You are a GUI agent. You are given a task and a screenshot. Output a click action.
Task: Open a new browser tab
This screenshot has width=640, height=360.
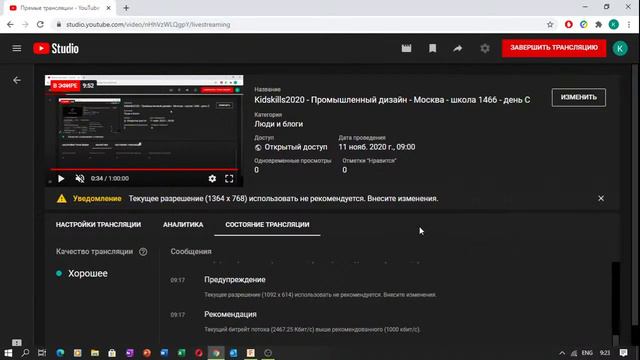[126, 8]
